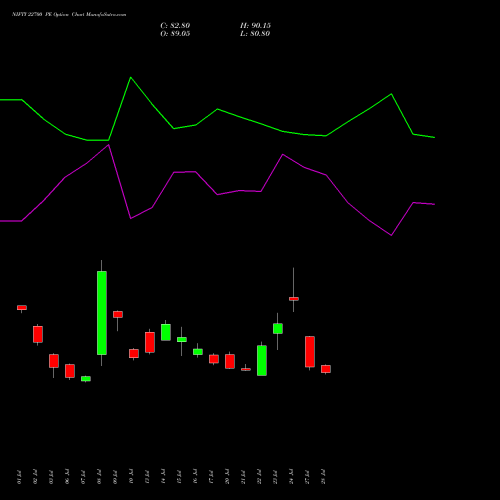Click the 28 Jul date label on axis
Image resolution: width=500 pixels, height=500 pixels.
point(323,477)
